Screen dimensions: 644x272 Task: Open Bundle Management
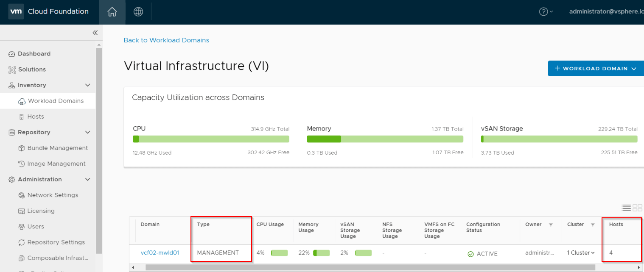coord(58,148)
